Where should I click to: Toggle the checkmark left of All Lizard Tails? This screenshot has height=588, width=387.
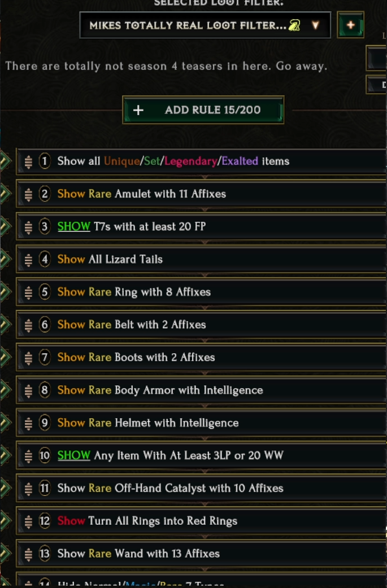[x=5, y=260]
